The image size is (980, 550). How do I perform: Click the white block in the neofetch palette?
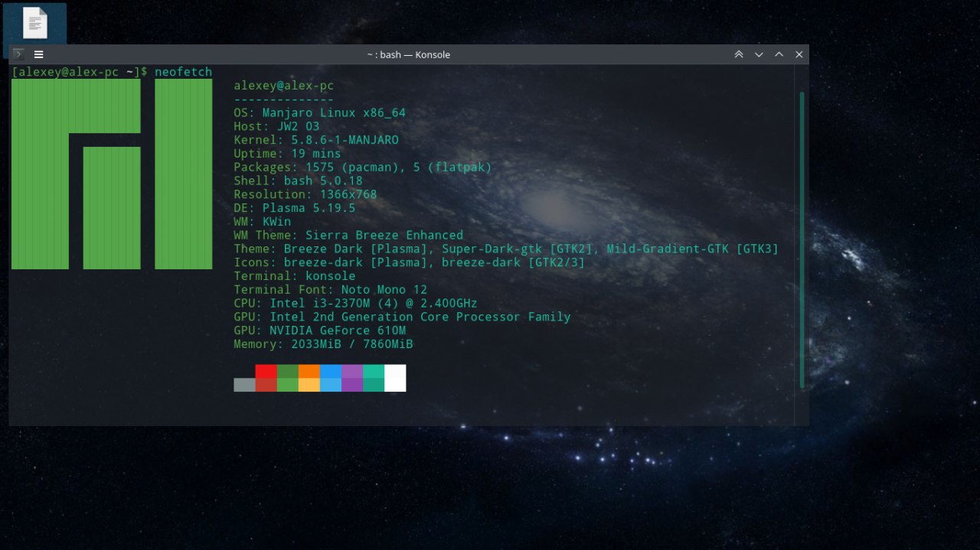click(395, 378)
